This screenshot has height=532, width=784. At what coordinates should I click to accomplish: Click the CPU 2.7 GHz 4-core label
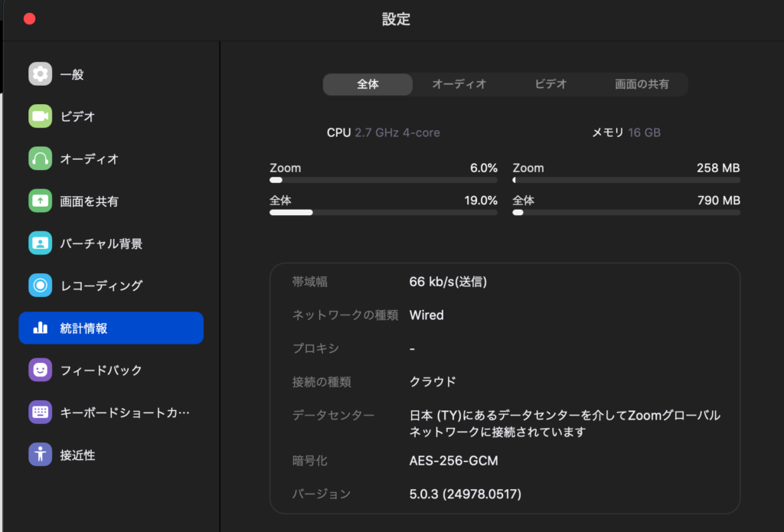pyautogui.click(x=383, y=132)
